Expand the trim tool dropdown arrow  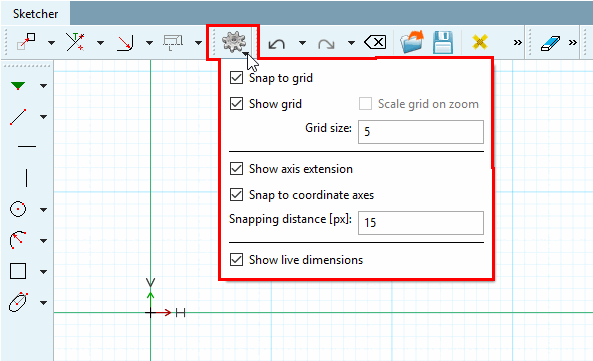(x=100, y=43)
